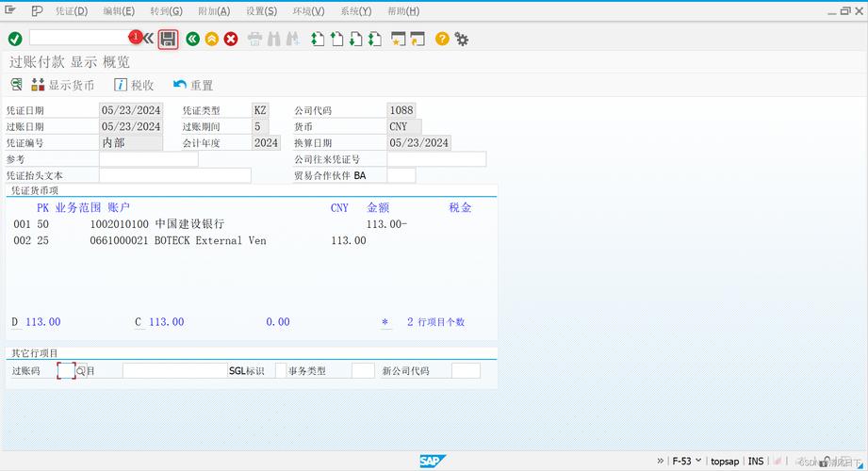Click topsap in the status bar
Viewport: 868px width, 471px height.
click(x=725, y=461)
